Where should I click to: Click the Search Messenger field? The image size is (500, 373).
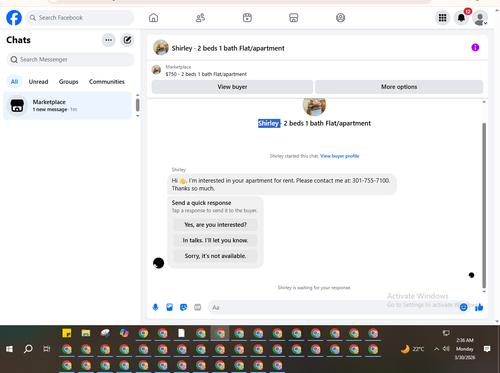coord(70,59)
